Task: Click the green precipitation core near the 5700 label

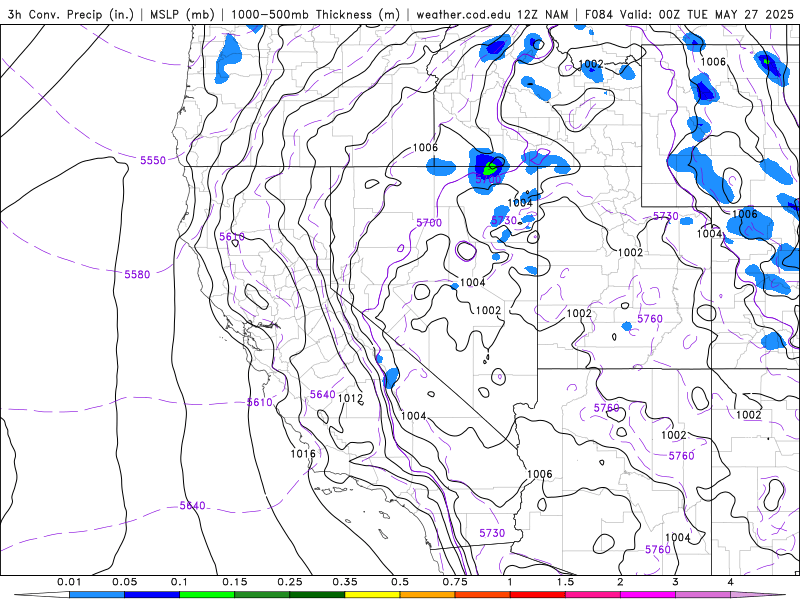Action: (490, 167)
